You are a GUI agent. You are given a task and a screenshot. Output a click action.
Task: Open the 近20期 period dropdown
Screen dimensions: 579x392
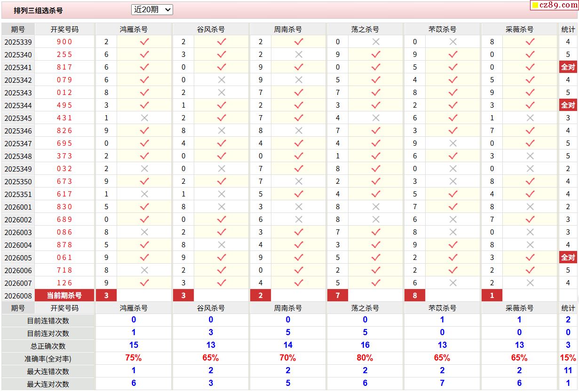pyautogui.click(x=152, y=9)
